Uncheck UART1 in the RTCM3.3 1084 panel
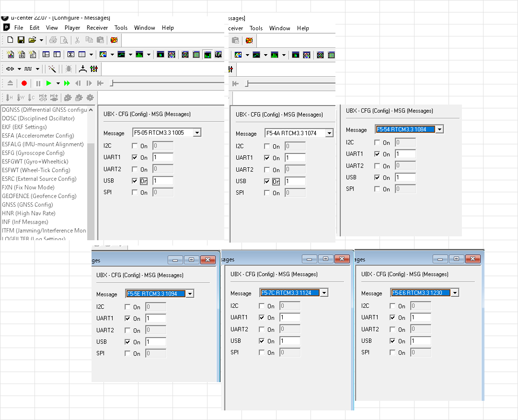 coord(377,154)
